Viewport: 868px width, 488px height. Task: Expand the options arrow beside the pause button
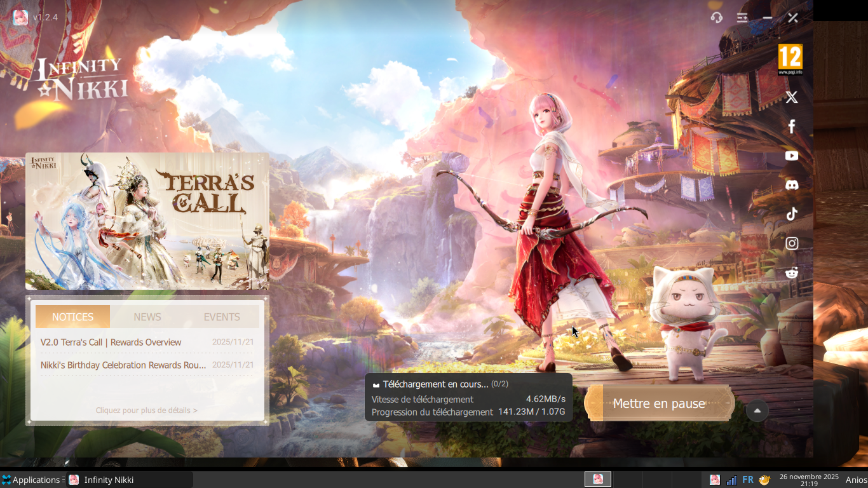757,410
